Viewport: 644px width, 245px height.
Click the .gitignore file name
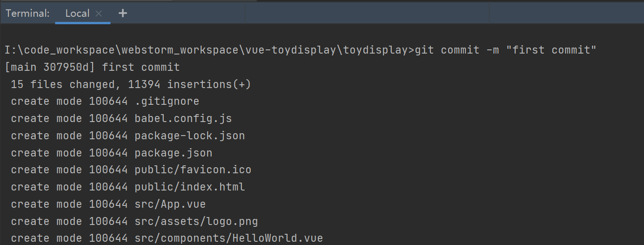167,102
